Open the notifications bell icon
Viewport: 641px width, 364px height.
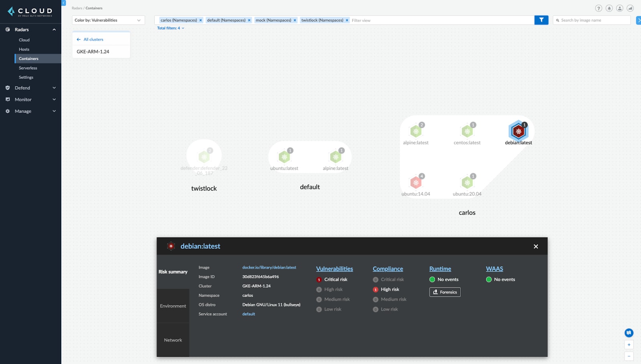tap(609, 8)
